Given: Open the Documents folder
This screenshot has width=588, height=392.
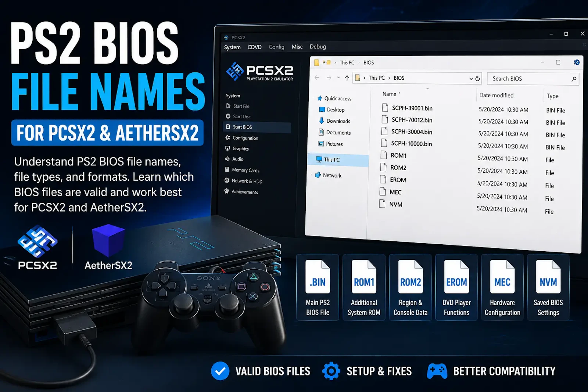Looking at the screenshot, I should pos(334,132).
